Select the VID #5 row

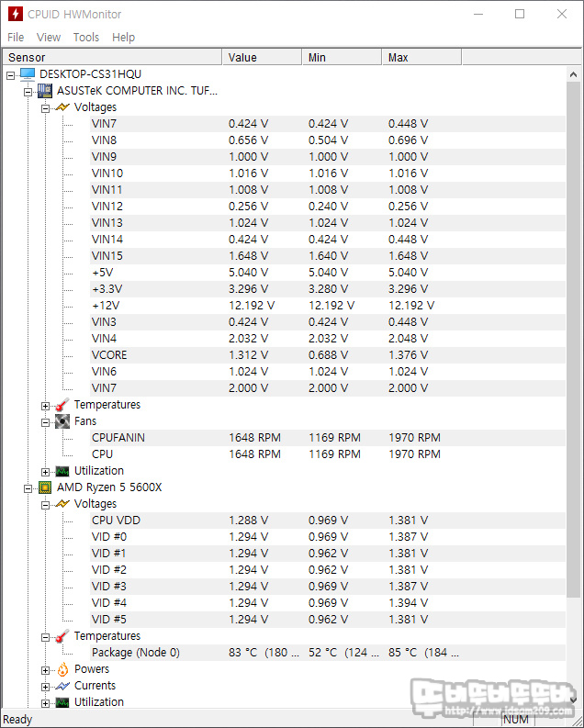click(328, 620)
